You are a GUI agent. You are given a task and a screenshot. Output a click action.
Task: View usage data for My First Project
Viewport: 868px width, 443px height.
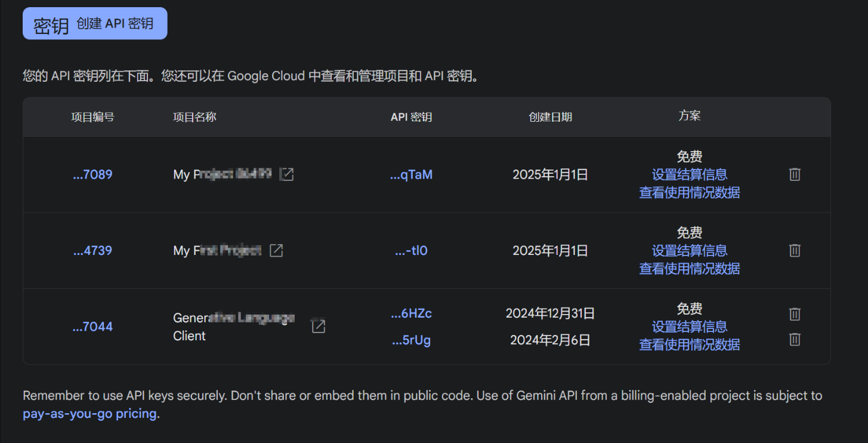point(689,269)
